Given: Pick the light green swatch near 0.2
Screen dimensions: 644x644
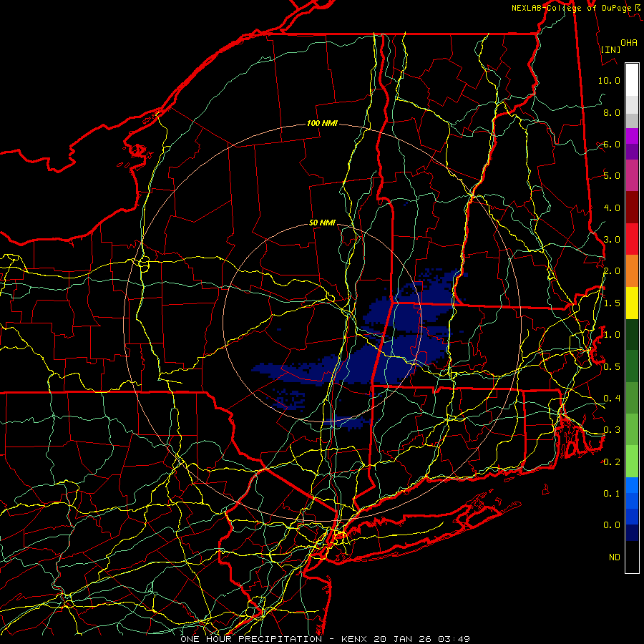Looking at the screenshot, I should 632,462.
